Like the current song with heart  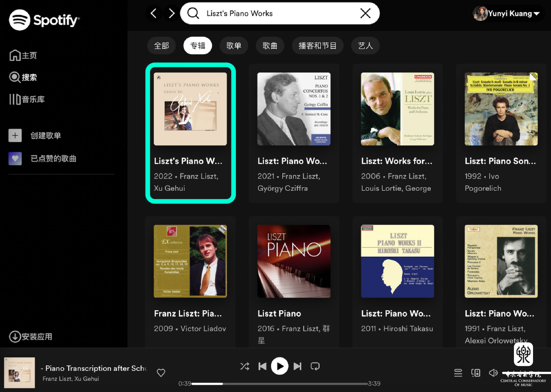point(161,373)
